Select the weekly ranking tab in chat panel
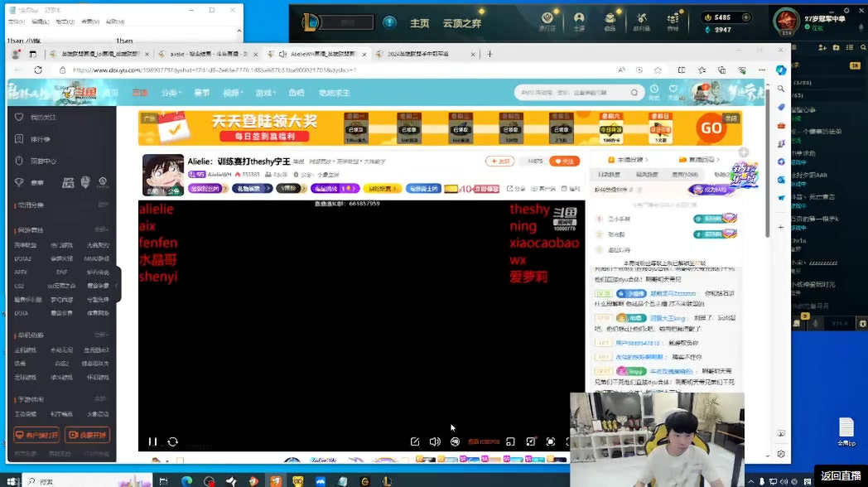The height and width of the screenshot is (487, 868). (x=647, y=174)
